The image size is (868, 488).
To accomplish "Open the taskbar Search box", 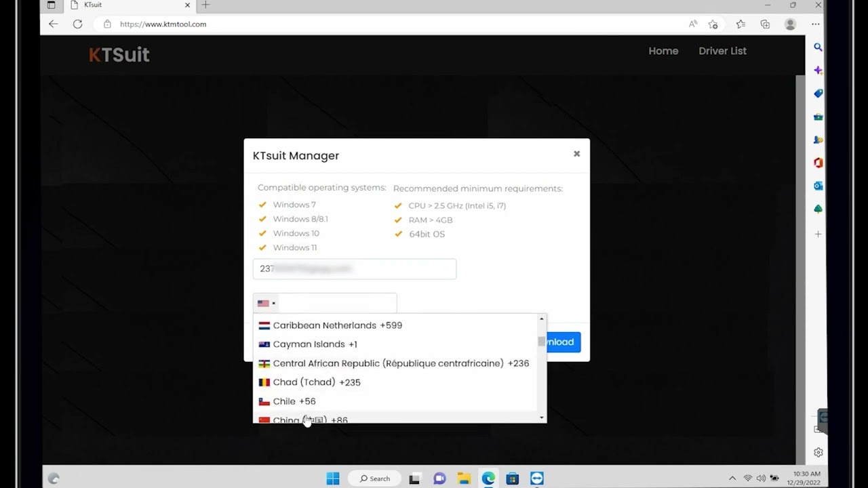I will click(374, 479).
